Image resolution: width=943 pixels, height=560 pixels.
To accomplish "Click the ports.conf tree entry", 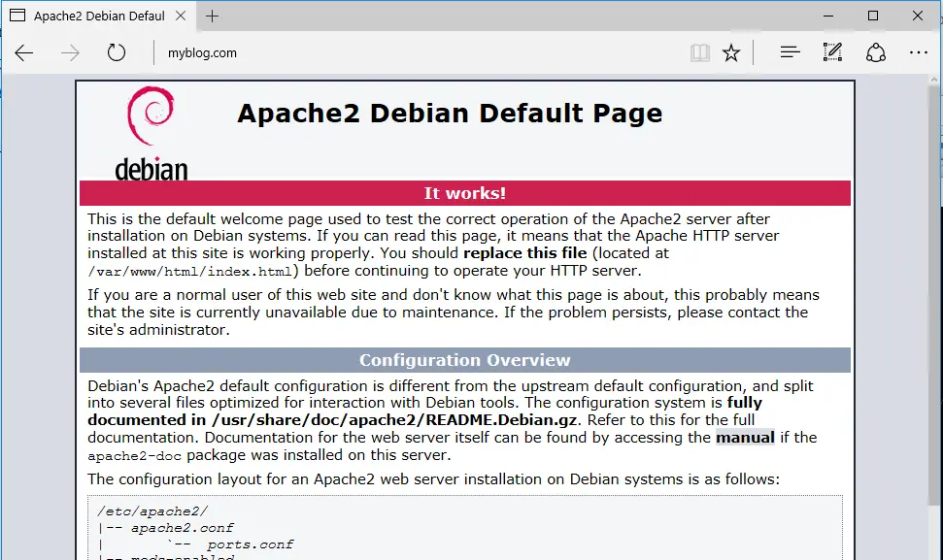I will pos(251,545).
